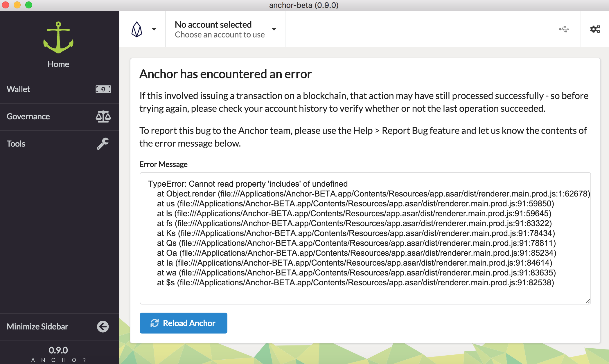Open Governance via the scales icon

click(x=103, y=116)
